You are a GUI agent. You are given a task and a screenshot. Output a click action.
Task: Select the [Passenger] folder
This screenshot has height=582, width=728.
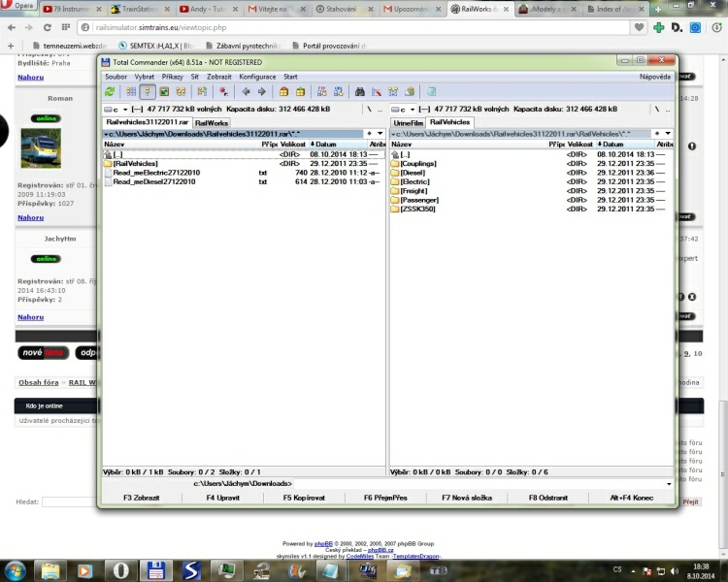[531, 200]
